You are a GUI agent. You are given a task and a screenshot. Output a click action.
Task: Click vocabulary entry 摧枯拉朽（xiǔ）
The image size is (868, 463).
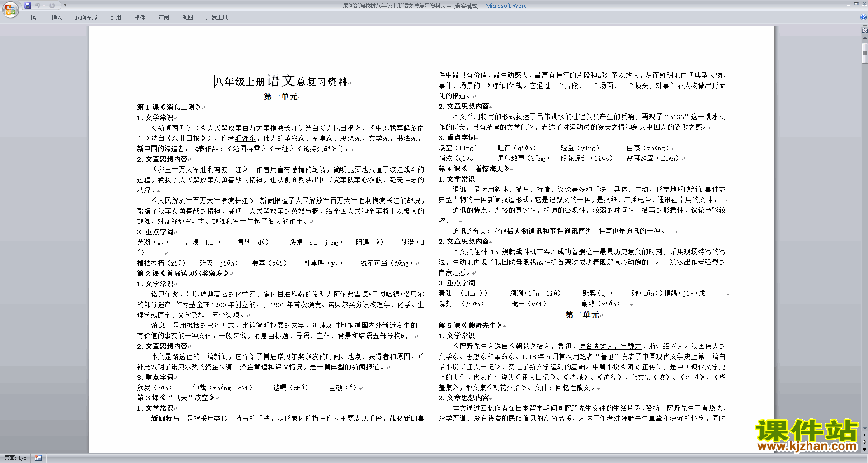[x=162, y=263]
